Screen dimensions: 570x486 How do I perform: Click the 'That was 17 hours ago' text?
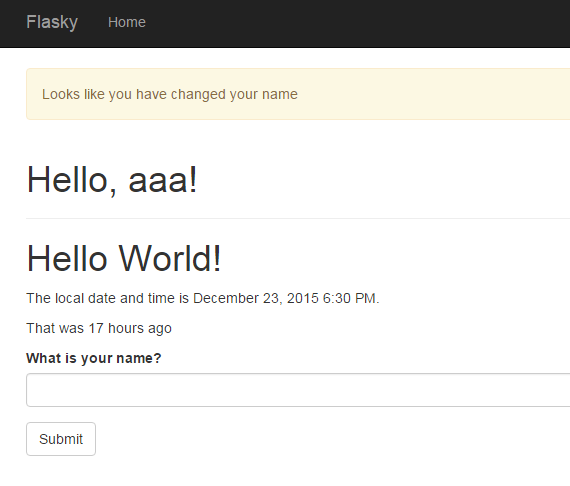(99, 329)
